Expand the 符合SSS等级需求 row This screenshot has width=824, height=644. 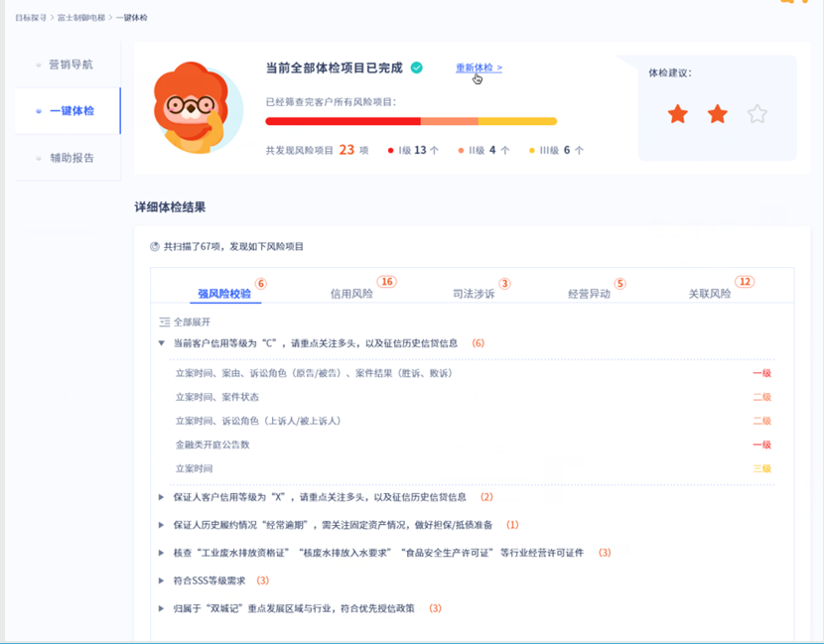pyautogui.click(x=162, y=580)
